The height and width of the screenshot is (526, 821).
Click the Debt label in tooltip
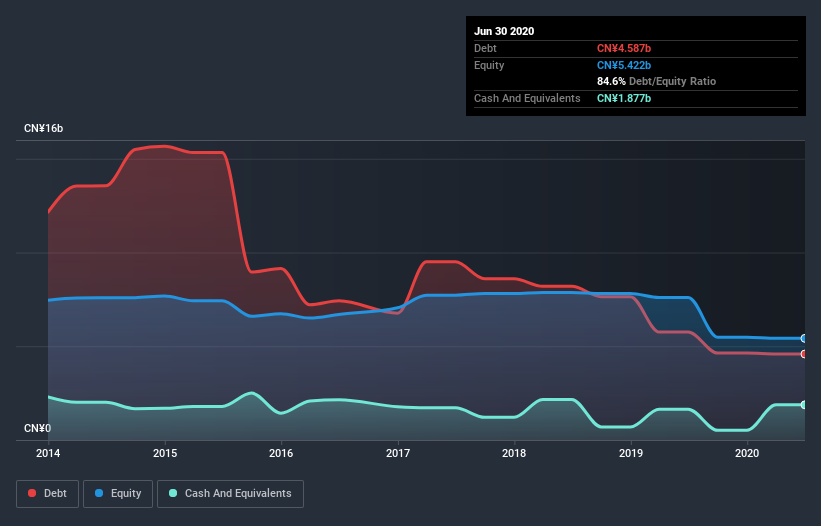click(x=485, y=49)
